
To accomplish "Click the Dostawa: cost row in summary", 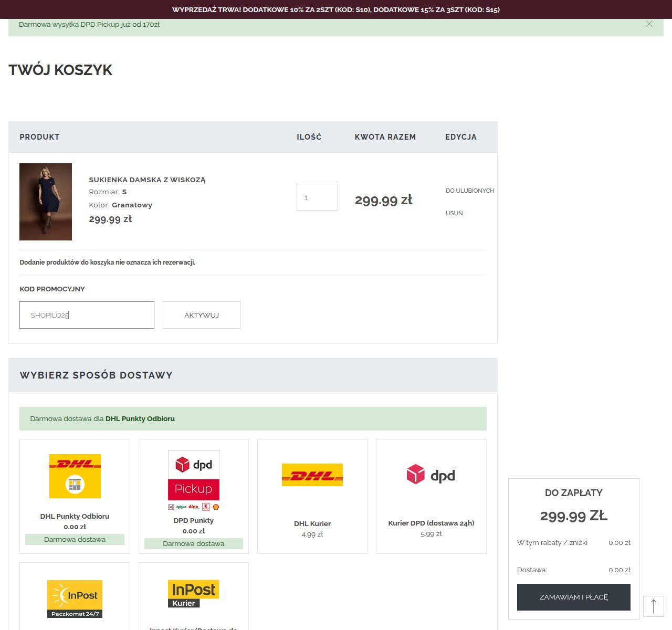I will 574,570.
